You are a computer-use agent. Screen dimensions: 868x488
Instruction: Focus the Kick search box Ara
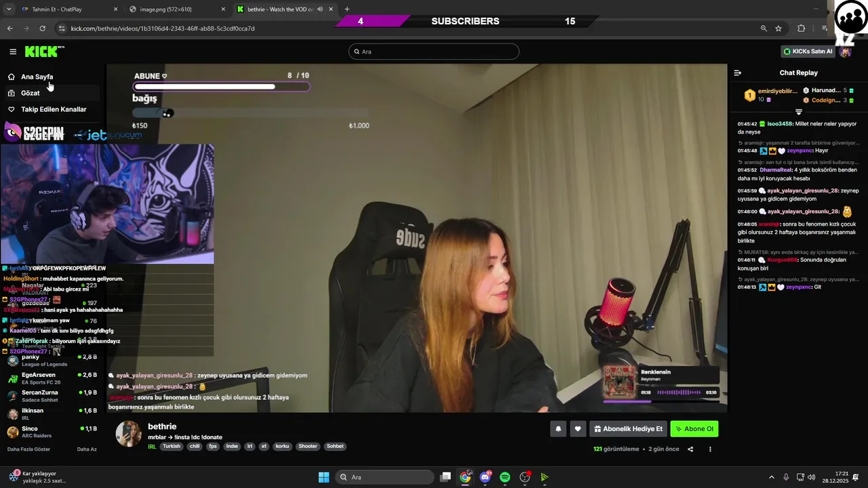434,52
